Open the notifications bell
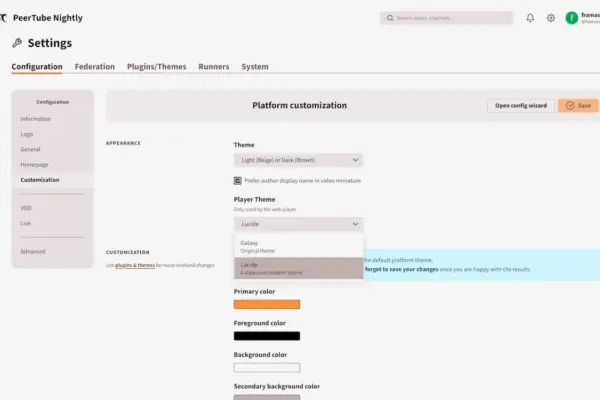This screenshot has height=400, width=600. coord(530,18)
